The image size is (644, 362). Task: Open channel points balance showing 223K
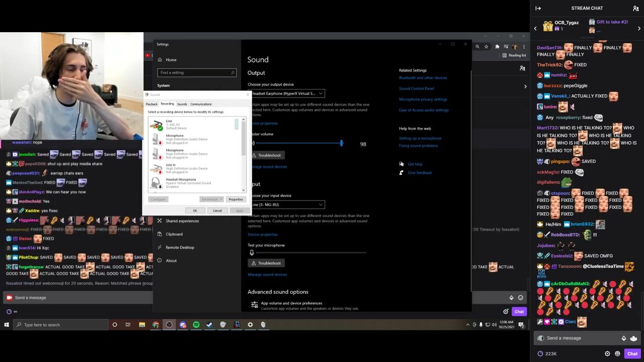(547, 353)
